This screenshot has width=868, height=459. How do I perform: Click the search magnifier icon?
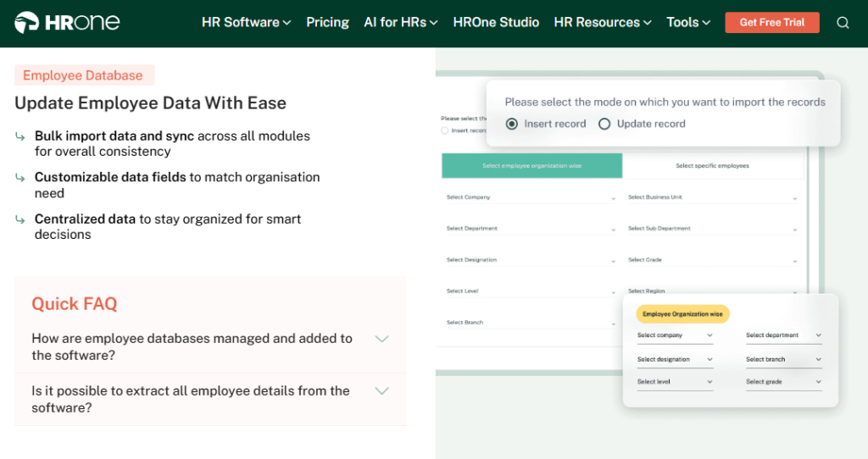coord(843,23)
